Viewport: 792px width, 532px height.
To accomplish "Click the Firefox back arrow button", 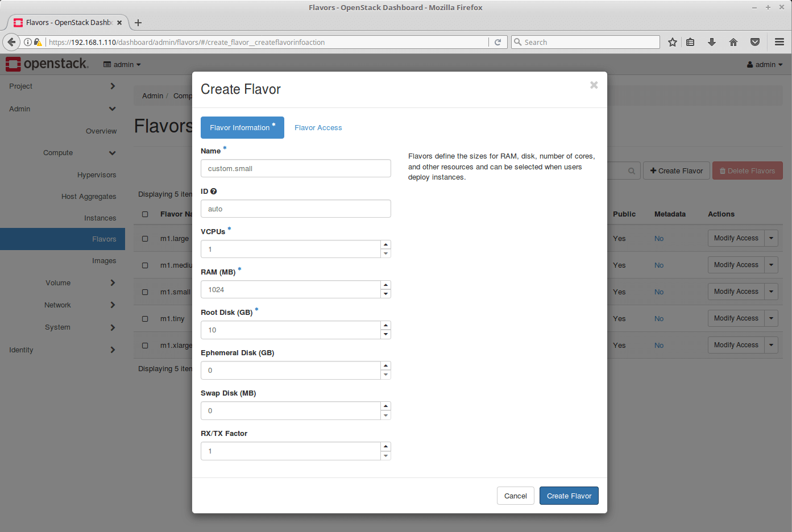I will pyautogui.click(x=11, y=42).
